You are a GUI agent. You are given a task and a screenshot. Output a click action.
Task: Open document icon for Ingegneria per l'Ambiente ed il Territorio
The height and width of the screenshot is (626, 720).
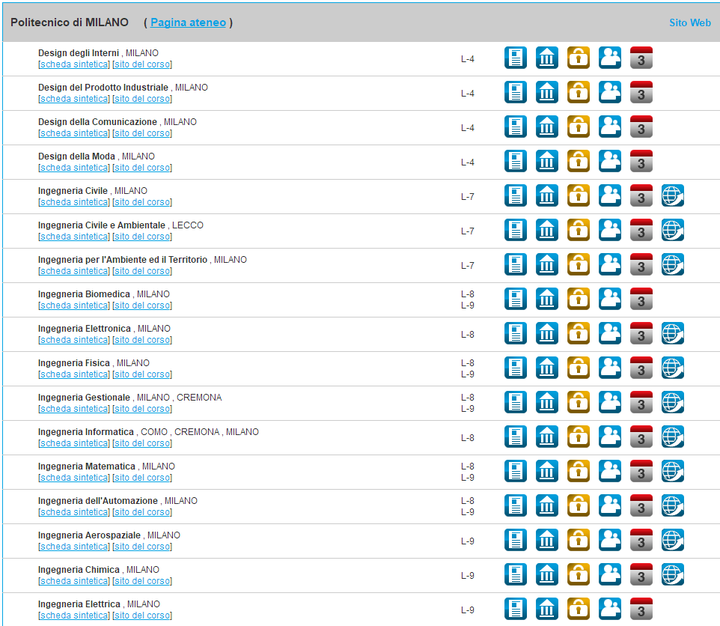[515, 265]
